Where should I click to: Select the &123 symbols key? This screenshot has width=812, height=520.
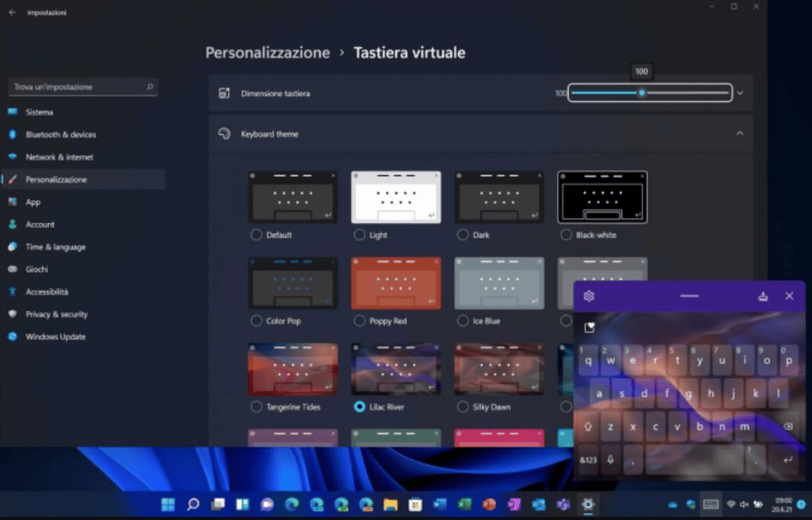pos(588,459)
